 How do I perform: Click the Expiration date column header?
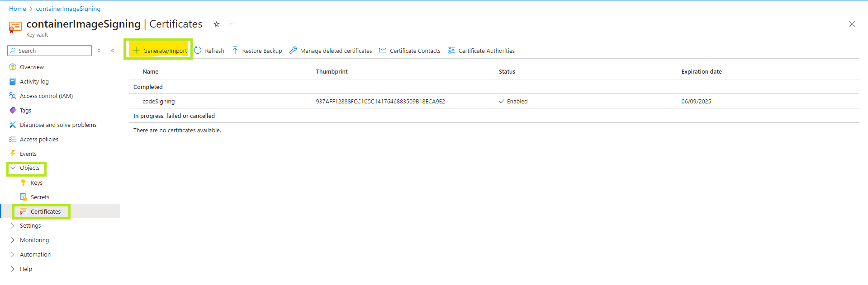coord(702,71)
